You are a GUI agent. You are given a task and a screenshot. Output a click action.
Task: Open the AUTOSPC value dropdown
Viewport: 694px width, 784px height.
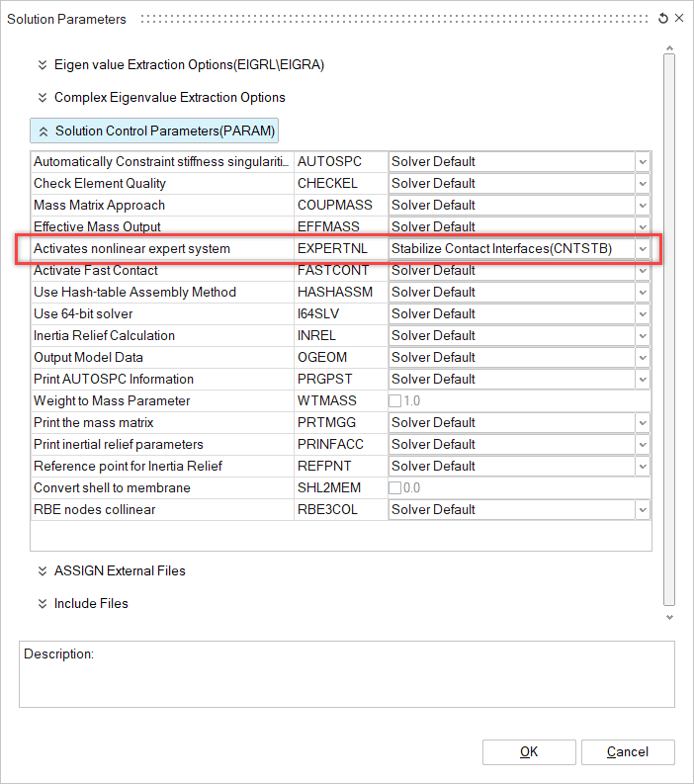tap(642, 161)
